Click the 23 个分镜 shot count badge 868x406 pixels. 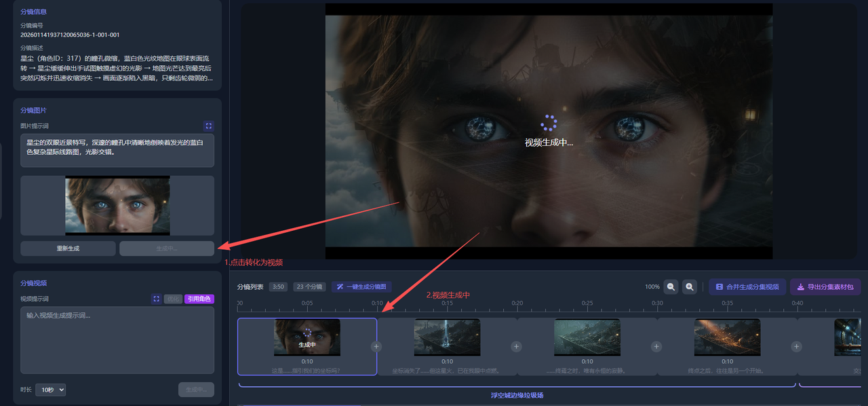(x=310, y=287)
